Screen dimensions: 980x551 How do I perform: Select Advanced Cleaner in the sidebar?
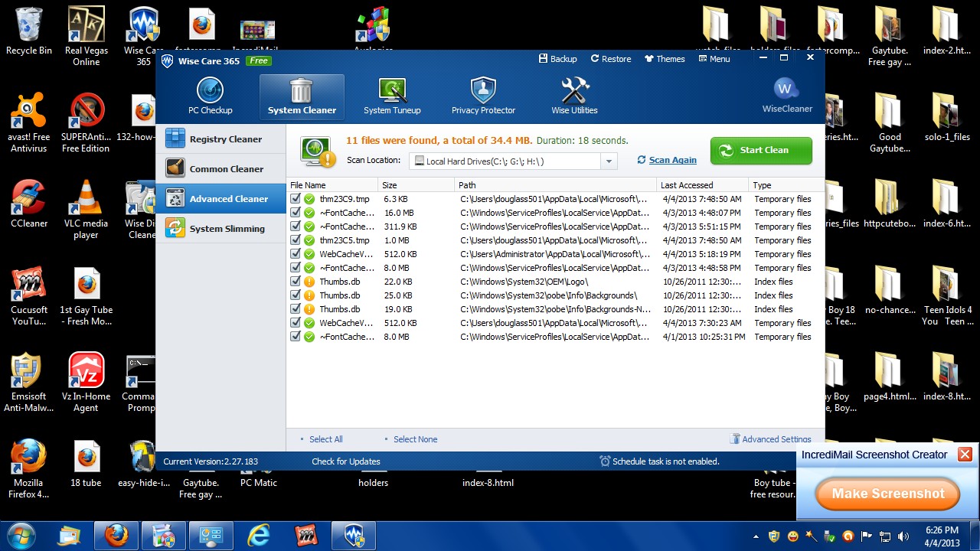click(221, 199)
